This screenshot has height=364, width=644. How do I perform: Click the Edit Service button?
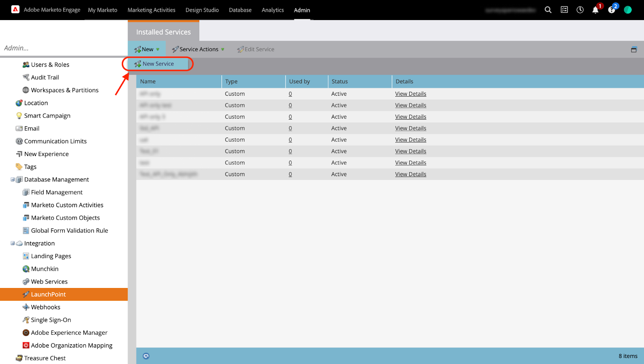coord(256,49)
